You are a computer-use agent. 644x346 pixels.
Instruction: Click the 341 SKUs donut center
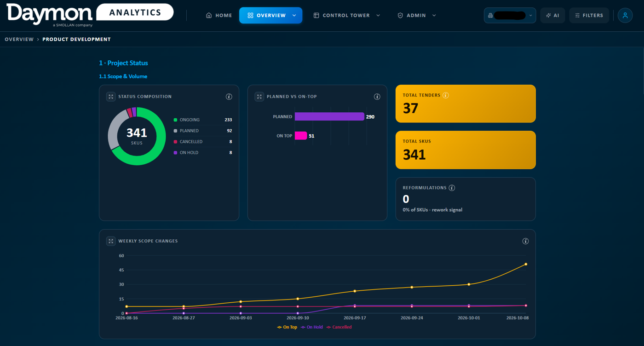point(137,136)
